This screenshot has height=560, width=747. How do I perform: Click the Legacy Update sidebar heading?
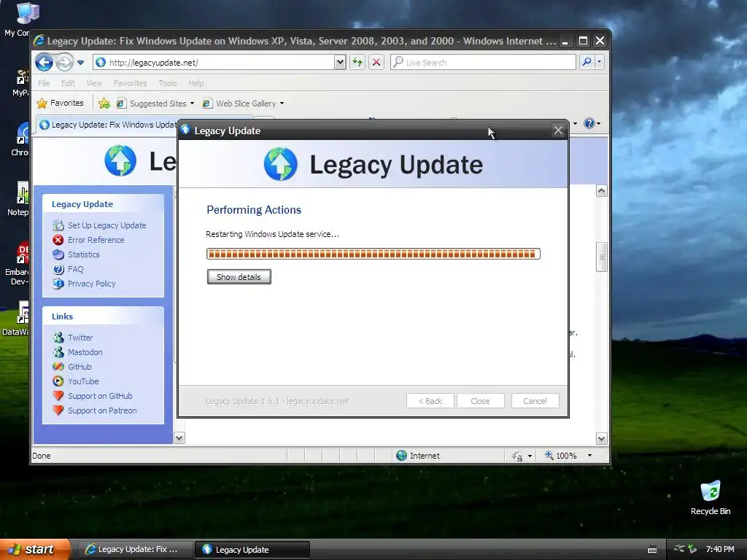coord(82,204)
